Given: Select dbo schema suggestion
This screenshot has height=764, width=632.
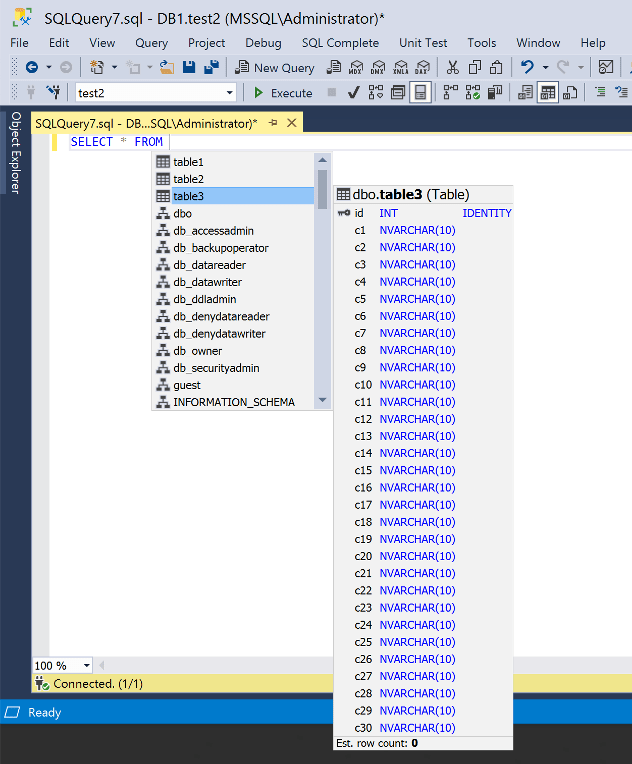Looking at the screenshot, I should click(234, 213).
